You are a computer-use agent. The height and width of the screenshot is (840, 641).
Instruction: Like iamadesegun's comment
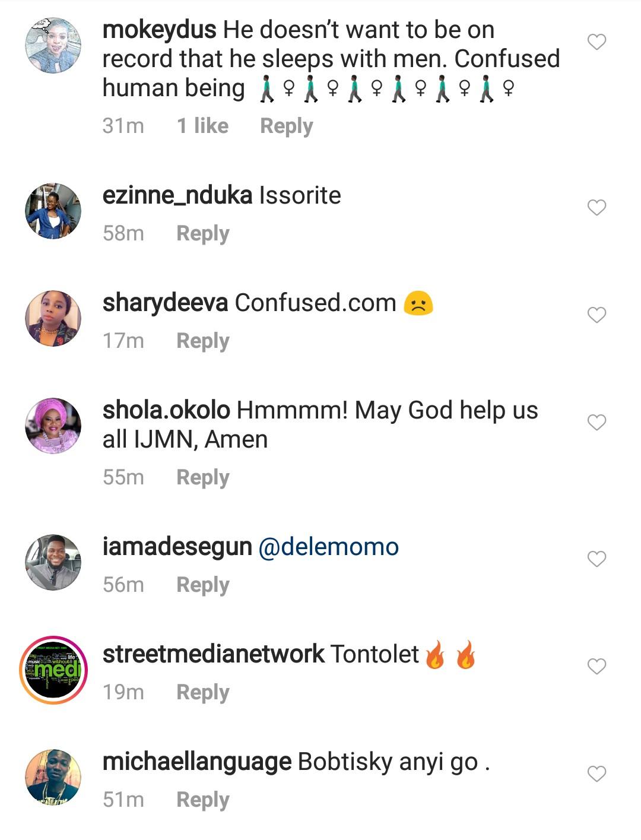click(x=596, y=559)
